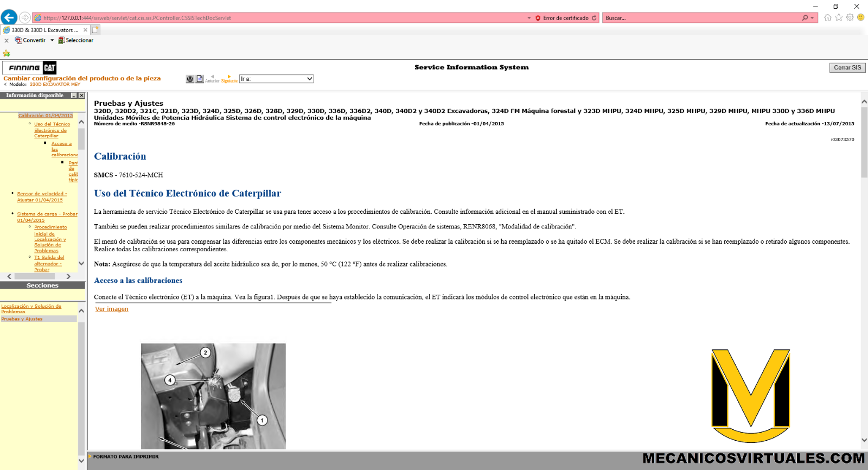The width and height of the screenshot is (868, 470).
Task: Go to Anterior previous document arrow
Action: click(212, 79)
